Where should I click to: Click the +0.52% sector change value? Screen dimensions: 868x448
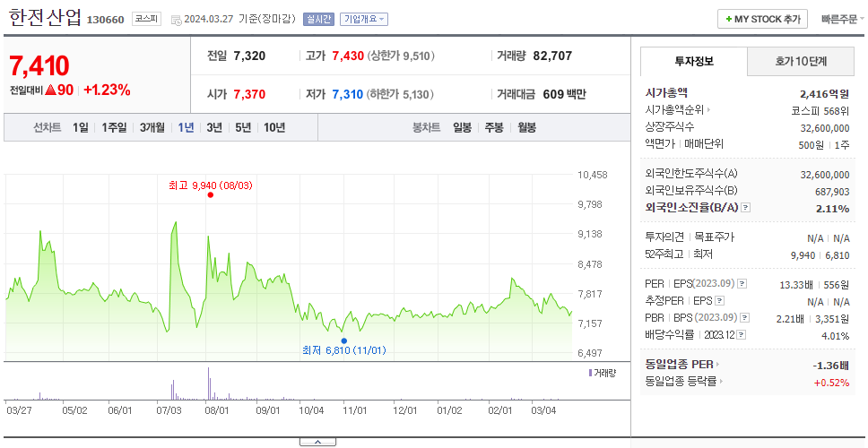[831, 382]
